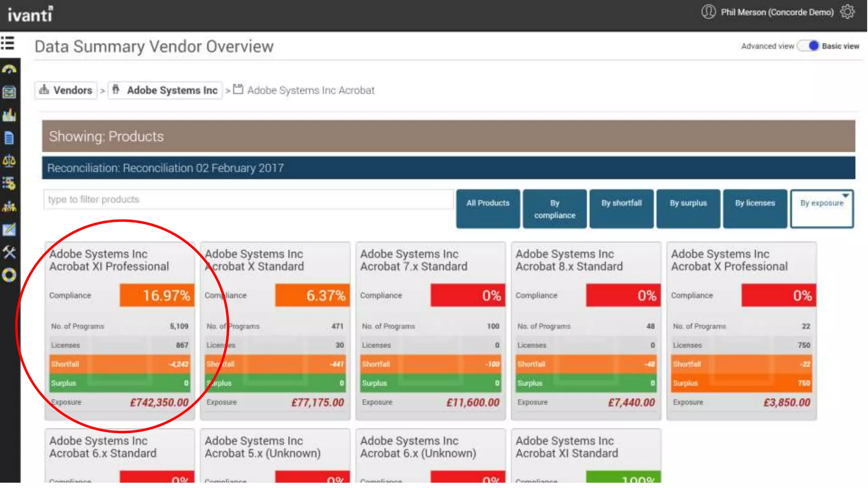Click the Licenses value 867
Viewport: 868px width, 488px height.
point(182,345)
